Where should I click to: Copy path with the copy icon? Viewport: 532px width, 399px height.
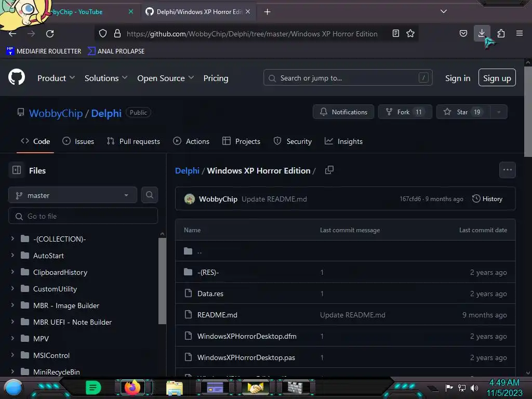pos(329,170)
